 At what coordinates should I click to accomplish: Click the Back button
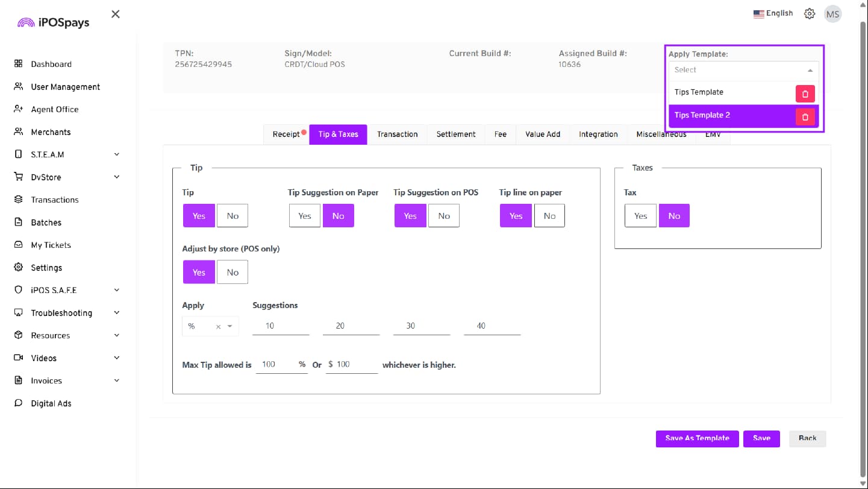click(x=807, y=438)
